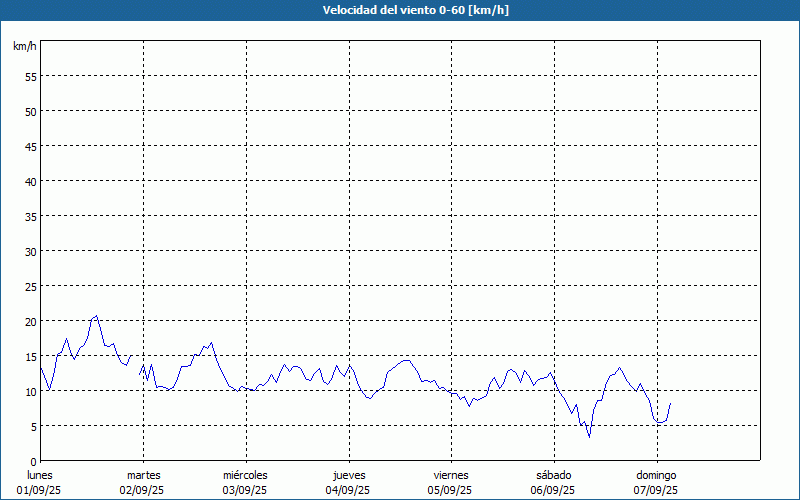Select the 45 y-axis value
This screenshot has width=800, height=500.
coord(31,146)
